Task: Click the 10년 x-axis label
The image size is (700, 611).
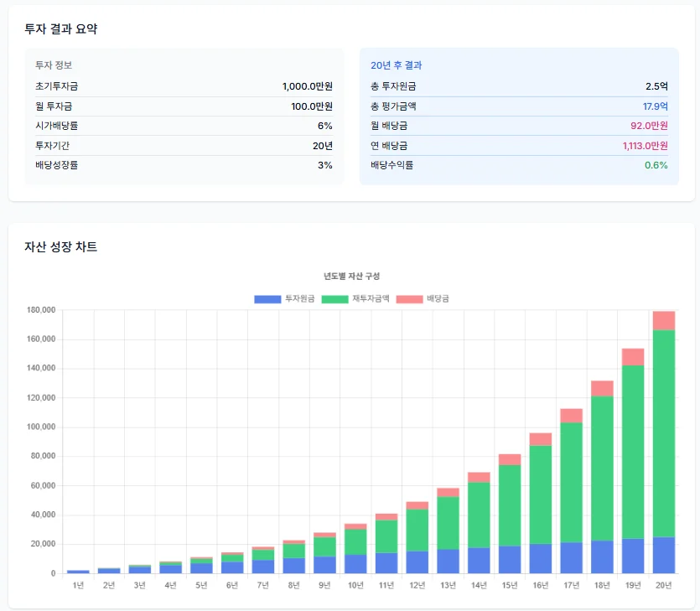Action: click(x=355, y=585)
